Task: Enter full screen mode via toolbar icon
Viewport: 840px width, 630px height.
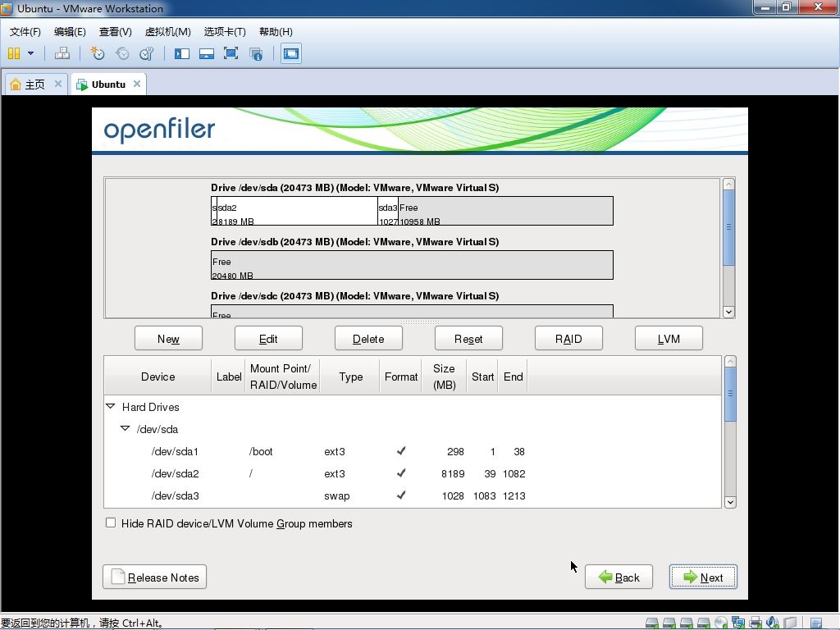Action: (231, 53)
